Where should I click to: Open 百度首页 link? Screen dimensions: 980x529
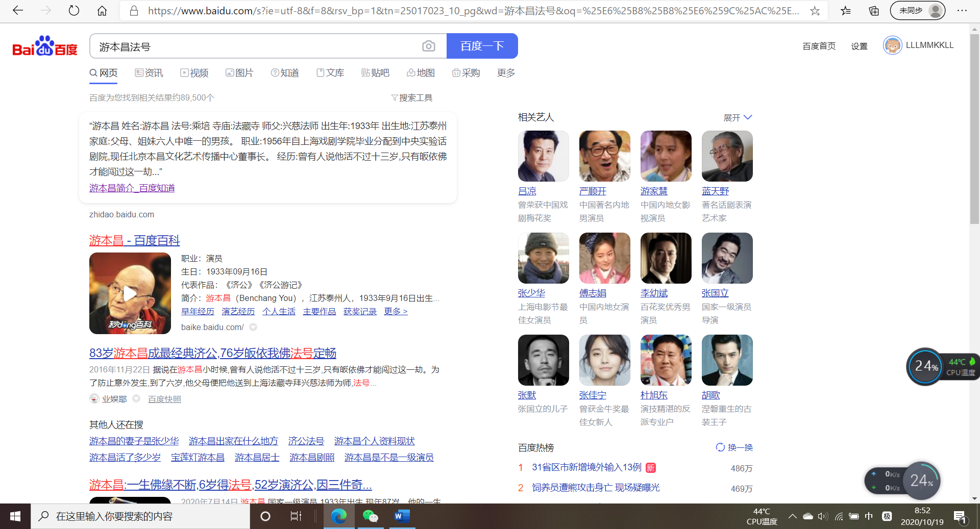(x=819, y=46)
